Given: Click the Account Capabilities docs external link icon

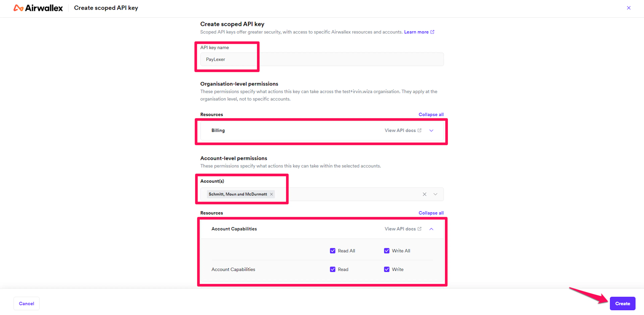Looking at the screenshot, I should coord(419,229).
